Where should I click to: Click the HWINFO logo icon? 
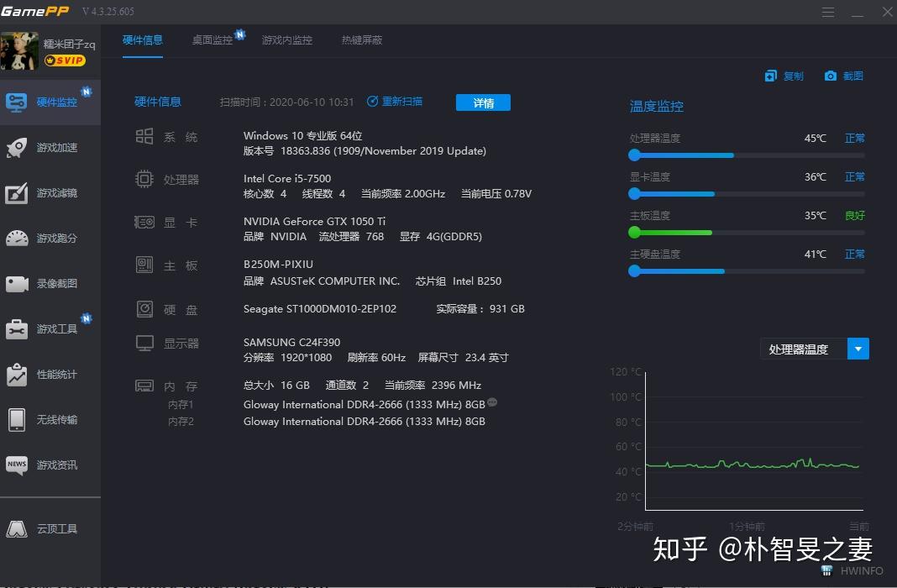tap(826, 570)
